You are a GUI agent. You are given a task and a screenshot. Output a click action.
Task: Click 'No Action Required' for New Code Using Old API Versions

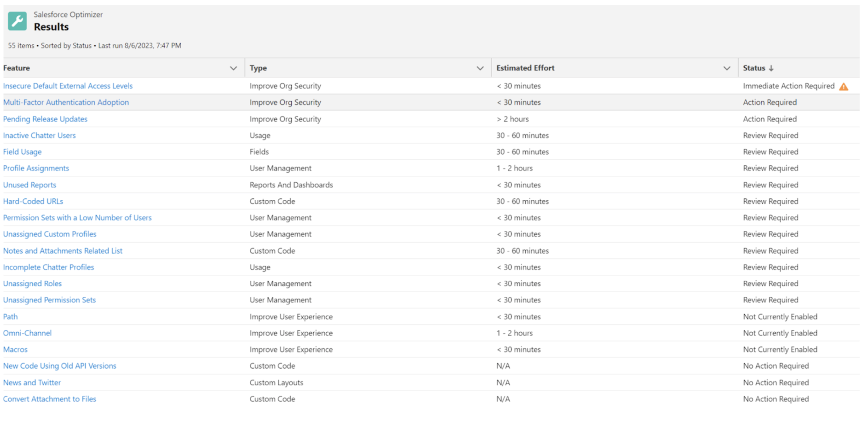776,366
